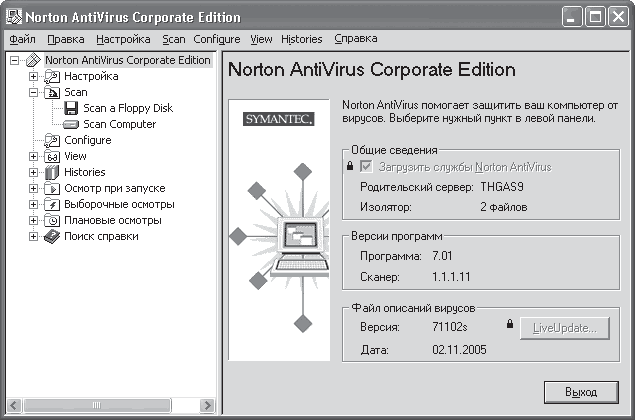Click the lock icon beside the services checkbox
635x420 pixels.
pyautogui.click(x=350, y=166)
